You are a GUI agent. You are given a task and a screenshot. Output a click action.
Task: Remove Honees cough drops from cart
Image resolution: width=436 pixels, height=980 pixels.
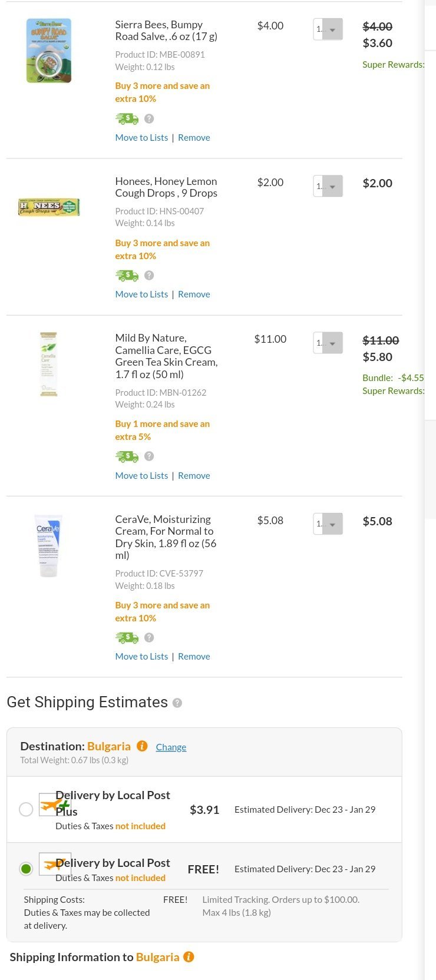coord(194,294)
